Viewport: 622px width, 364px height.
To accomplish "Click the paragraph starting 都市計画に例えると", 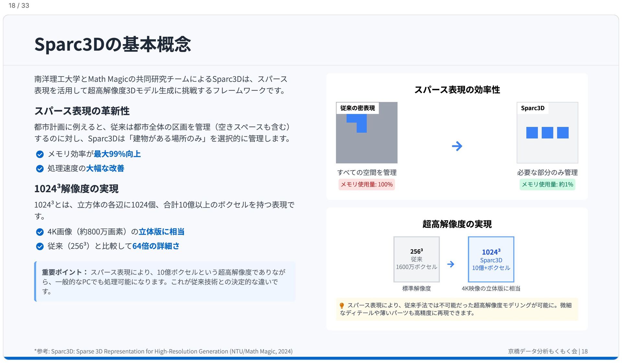I will (x=163, y=133).
